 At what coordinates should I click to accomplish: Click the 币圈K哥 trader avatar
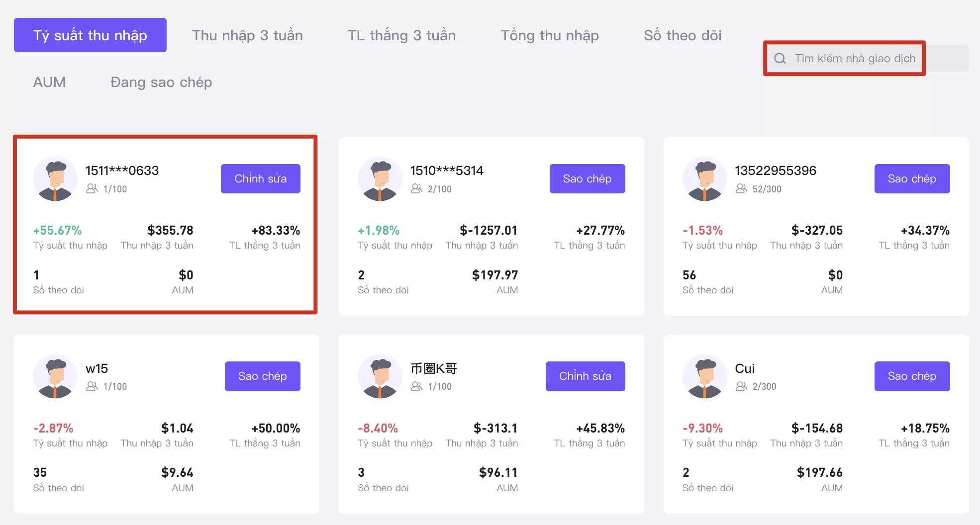coord(380,376)
